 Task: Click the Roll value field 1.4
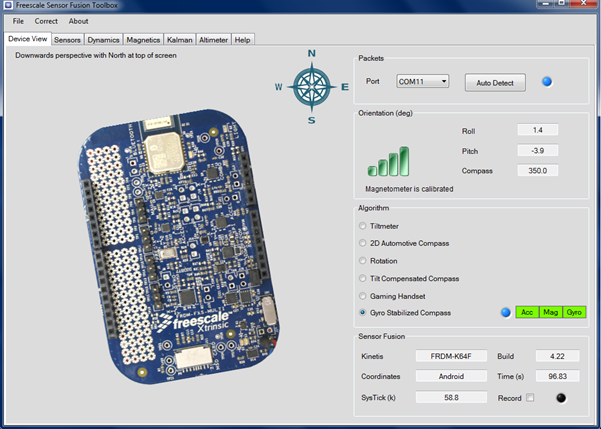pyautogui.click(x=538, y=130)
